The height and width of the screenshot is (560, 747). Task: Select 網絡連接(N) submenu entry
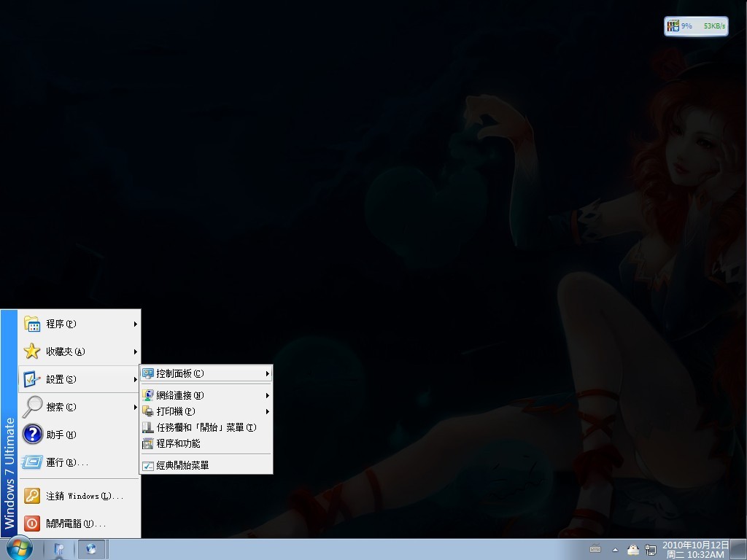pos(206,395)
